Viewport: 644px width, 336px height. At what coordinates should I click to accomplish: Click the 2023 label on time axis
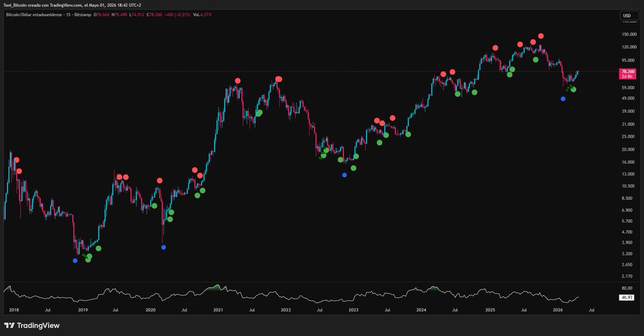tap(353, 310)
